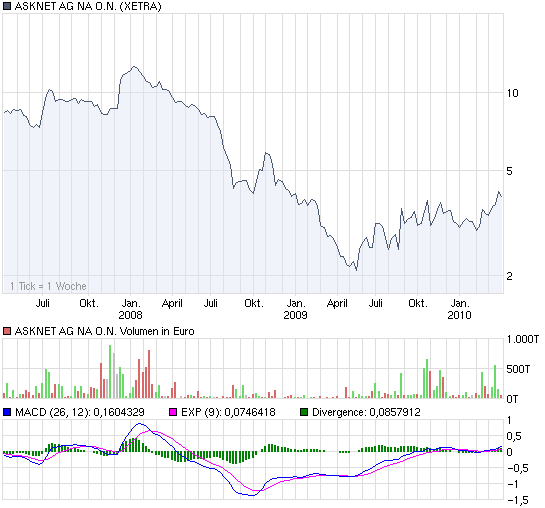Click the 'Jan. 2010' date axis label
The height and width of the screenshot is (508, 545).
click(x=459, y=309)
